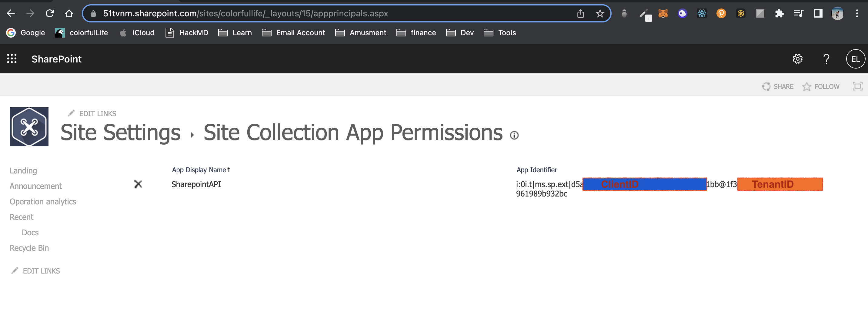Open the browser home page
The image size is (868, 336).
pos(69,13)
